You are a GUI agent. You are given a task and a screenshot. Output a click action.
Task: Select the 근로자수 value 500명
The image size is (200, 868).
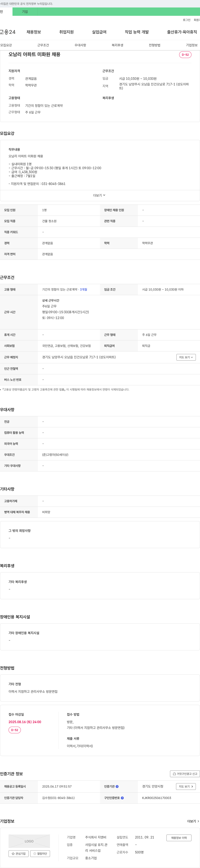(139, 852)
